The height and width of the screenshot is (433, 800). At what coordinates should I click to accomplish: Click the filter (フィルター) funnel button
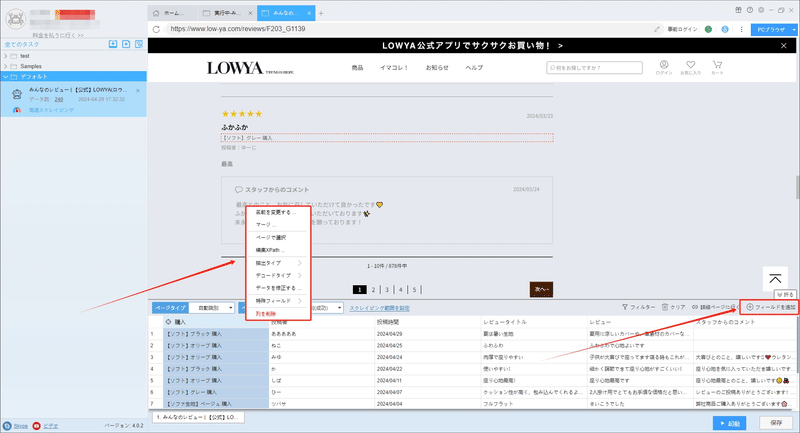(x=638, y=307)
